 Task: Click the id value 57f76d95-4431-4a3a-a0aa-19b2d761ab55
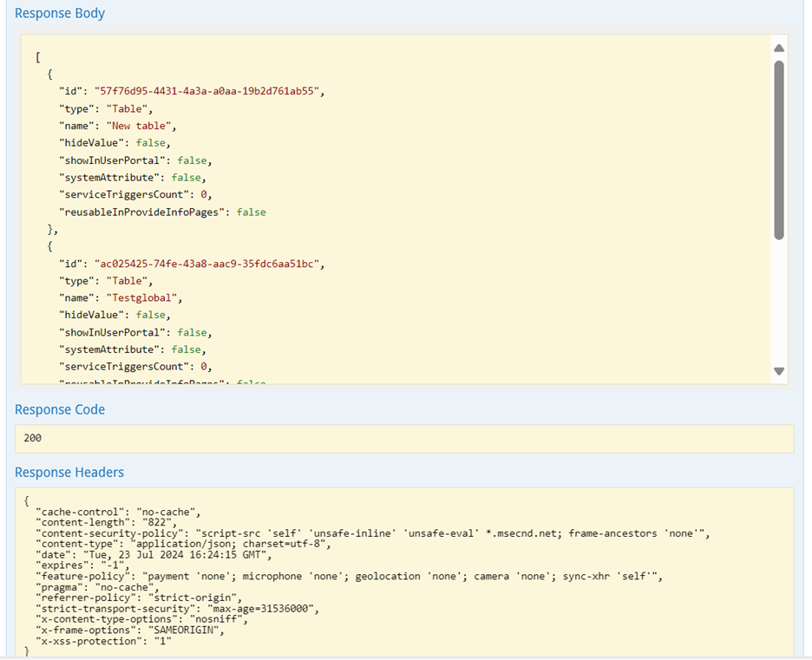206,91
